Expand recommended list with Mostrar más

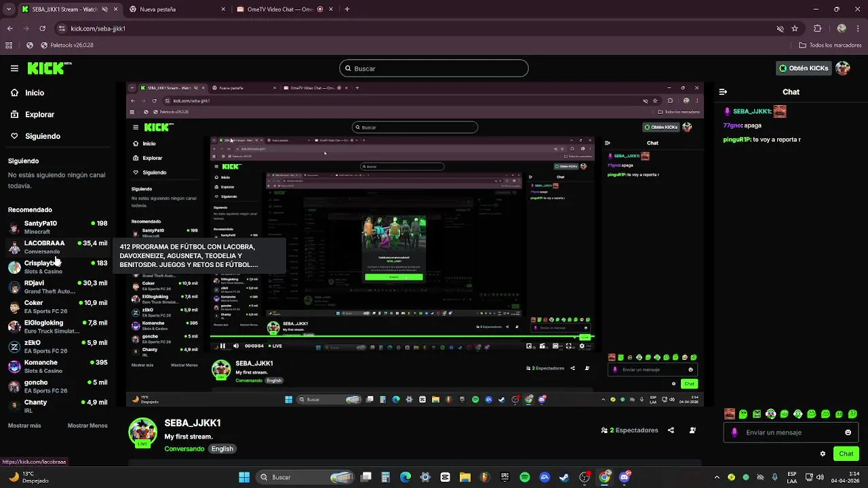(x=24, y=426)
